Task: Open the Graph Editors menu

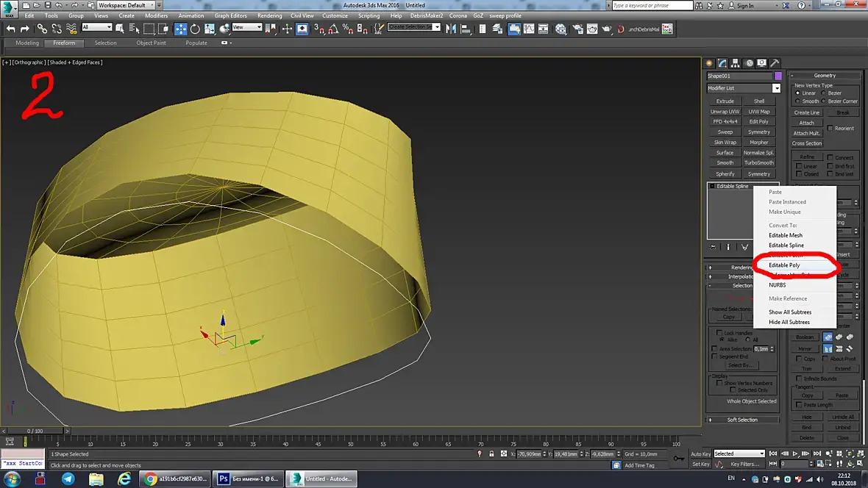Action: click(x=230, y=15)
